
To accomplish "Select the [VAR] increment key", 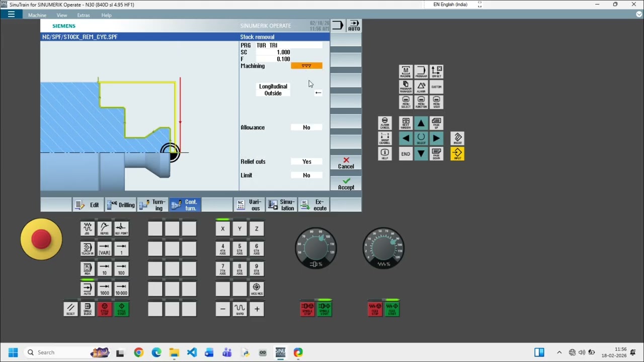I will click(x=105, y=249).
